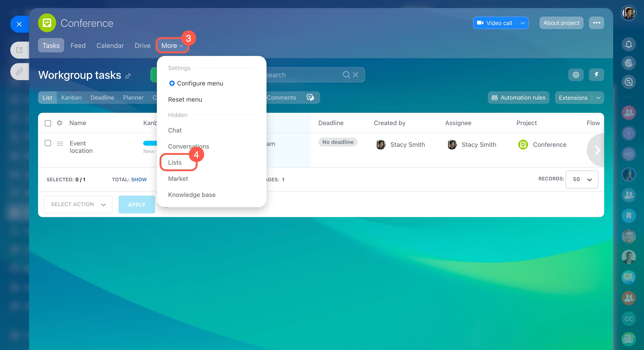Click the Event location row drag handle
The image size is (644, 350).
tap(60, 143)
